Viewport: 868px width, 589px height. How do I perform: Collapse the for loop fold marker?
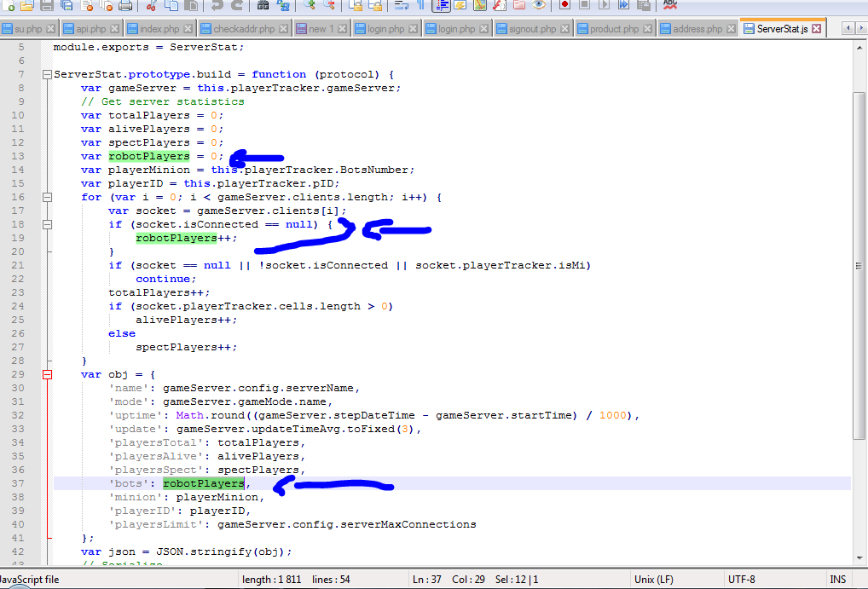(48, 196)
